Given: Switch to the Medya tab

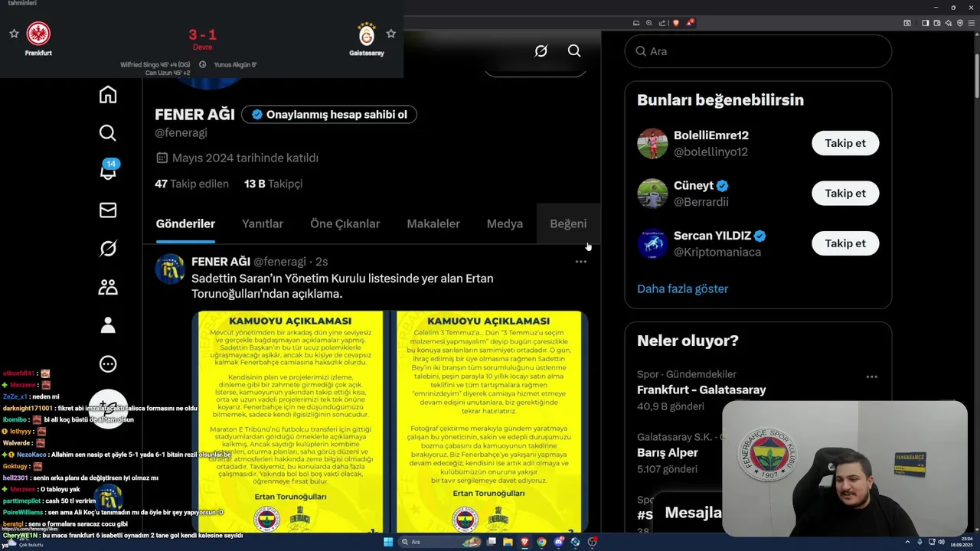Looking at the screenshot, I should pos(505,224).
